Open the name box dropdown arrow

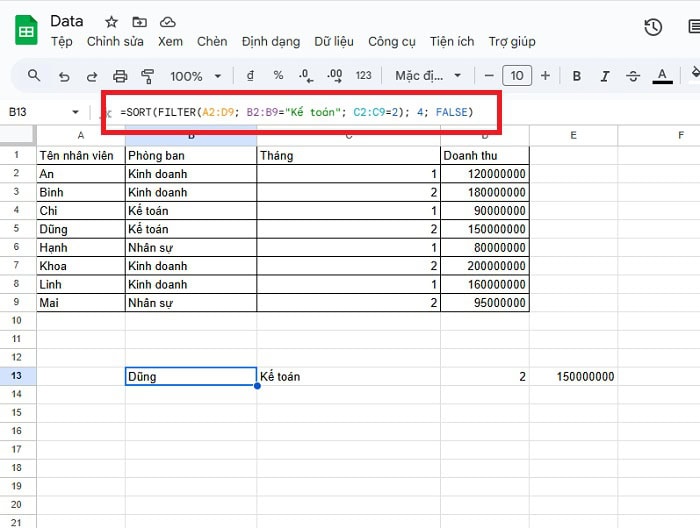(x=75, y=112)
